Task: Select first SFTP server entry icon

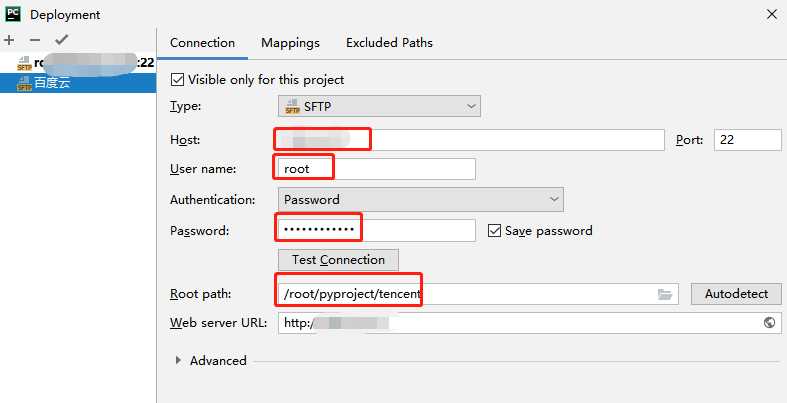Action: (24, 63)
